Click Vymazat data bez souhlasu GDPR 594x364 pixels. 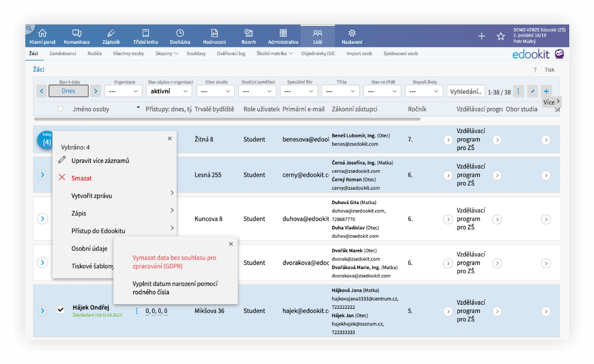point(174,262)
